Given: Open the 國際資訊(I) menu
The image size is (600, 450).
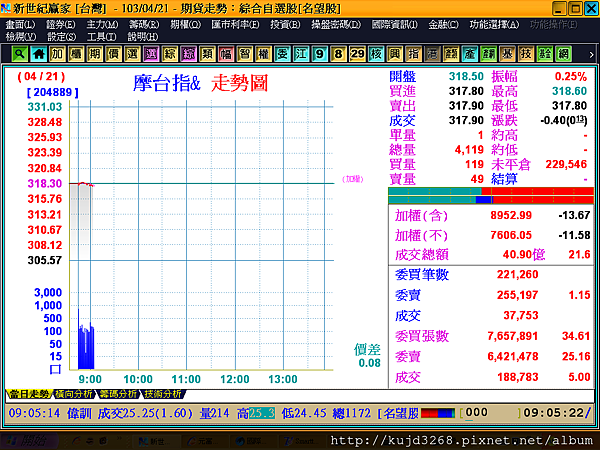Looking at the screenshot, I should 395,24.
